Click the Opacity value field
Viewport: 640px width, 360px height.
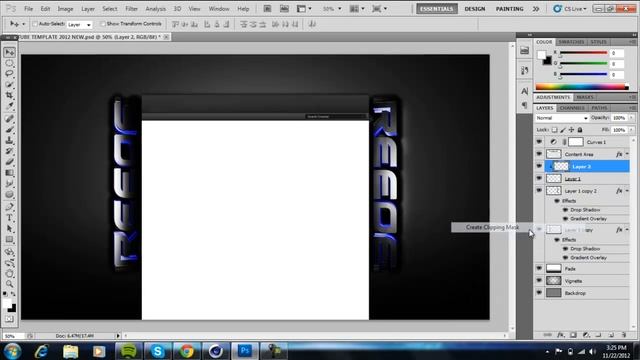click(619, 118)
